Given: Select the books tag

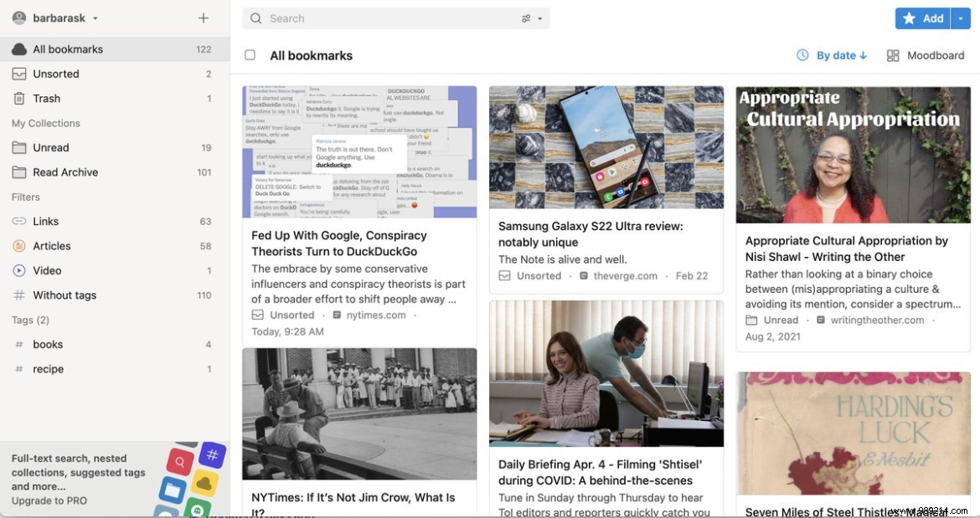Looking at the screenshot, I should 48,344.
